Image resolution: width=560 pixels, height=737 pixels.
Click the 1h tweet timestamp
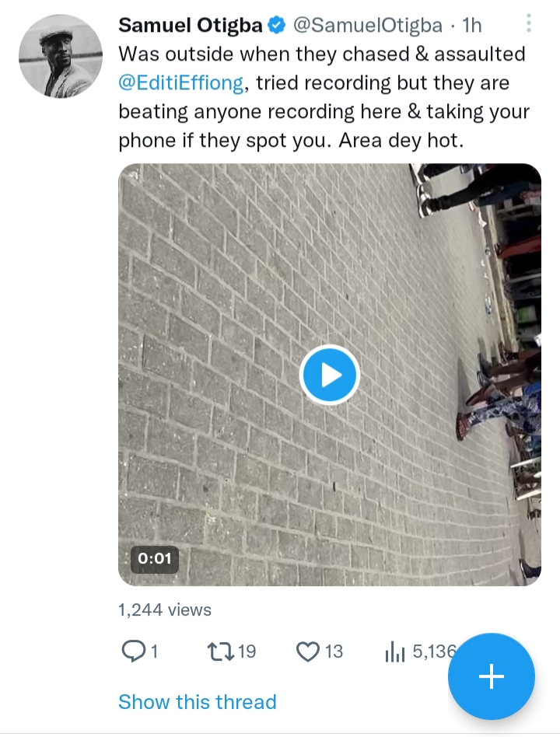(x=473, y=26)
